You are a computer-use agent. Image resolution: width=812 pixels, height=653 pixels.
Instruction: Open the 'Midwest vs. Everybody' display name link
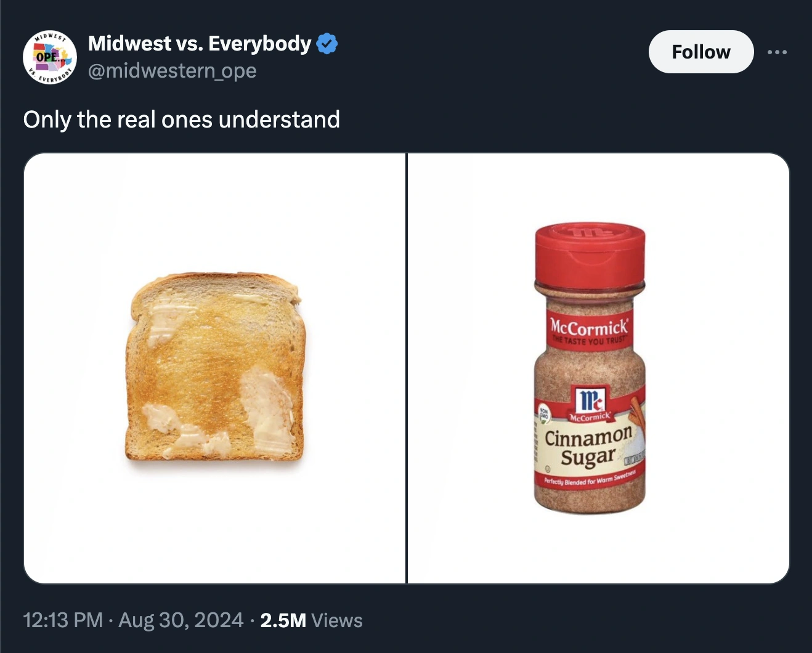200,44
